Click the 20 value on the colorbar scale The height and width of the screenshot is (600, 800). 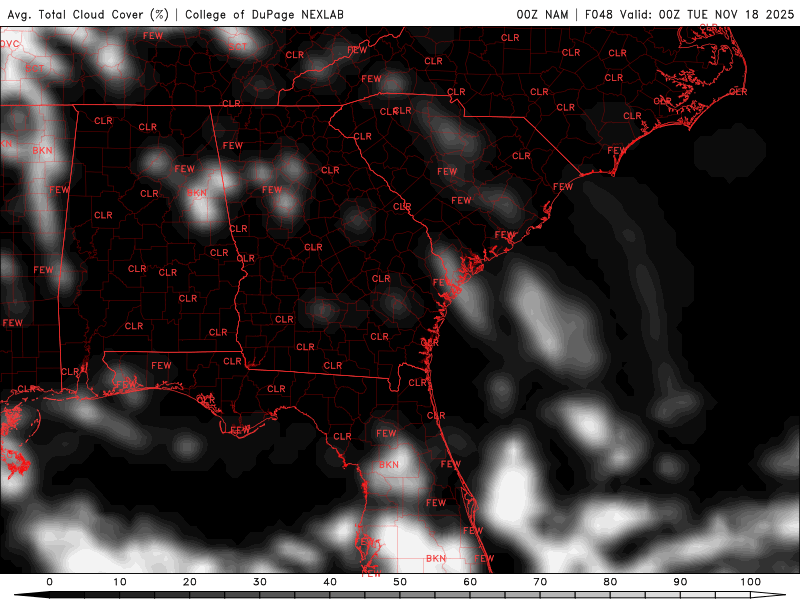pyautogui.click(x=190, y=582)
